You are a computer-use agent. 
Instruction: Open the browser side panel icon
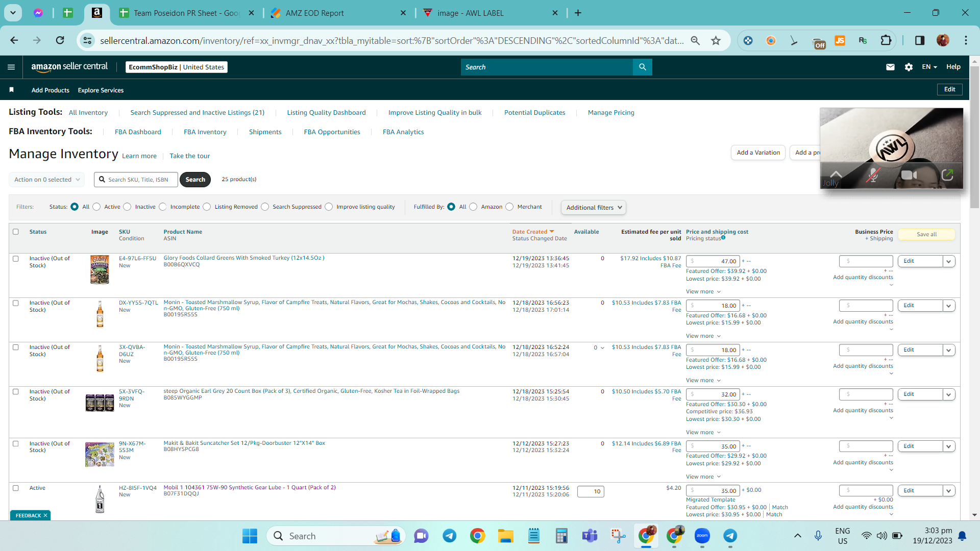pos(920,40)
